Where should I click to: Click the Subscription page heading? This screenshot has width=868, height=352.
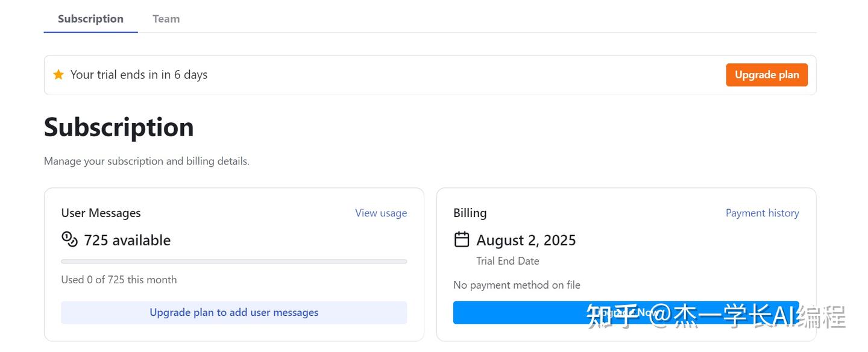tap(118, 127)
